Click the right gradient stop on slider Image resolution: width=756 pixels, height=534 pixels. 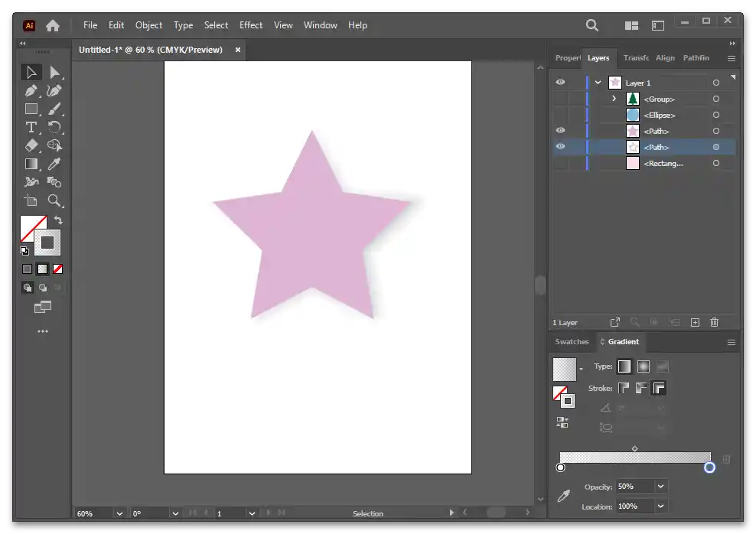pyautogui.click(x=709, y=467)
